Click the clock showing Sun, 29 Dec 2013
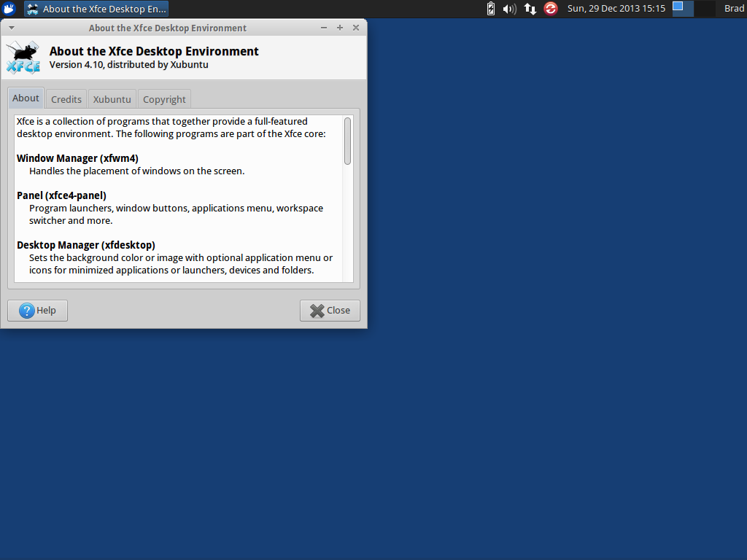The width and height of the screenshot is (747, 560). point(616,9)
